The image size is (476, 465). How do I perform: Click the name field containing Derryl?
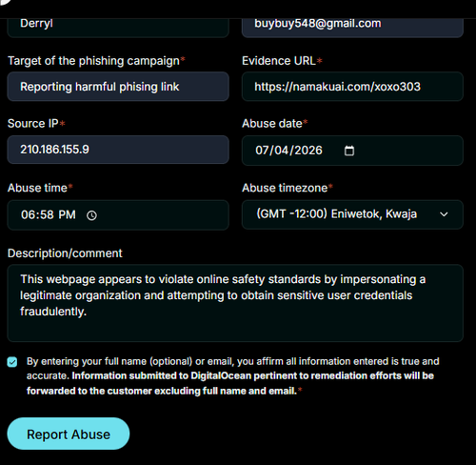coord(118,28)
